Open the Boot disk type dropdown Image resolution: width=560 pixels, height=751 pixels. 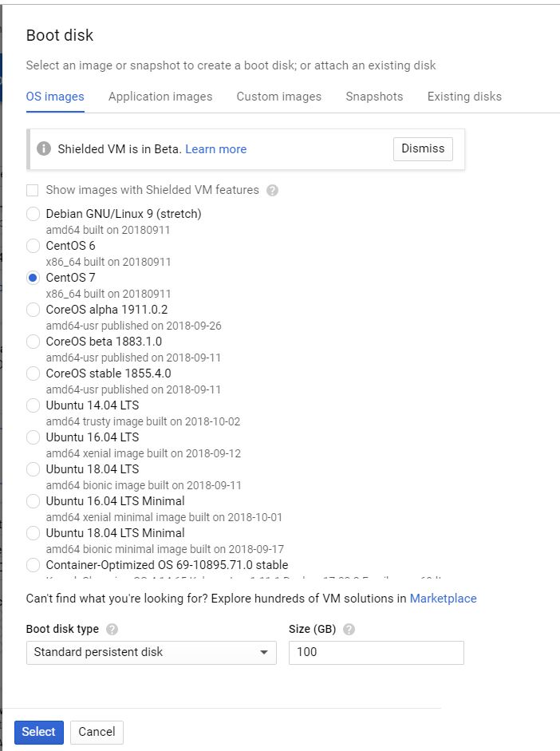pos(151,653)
